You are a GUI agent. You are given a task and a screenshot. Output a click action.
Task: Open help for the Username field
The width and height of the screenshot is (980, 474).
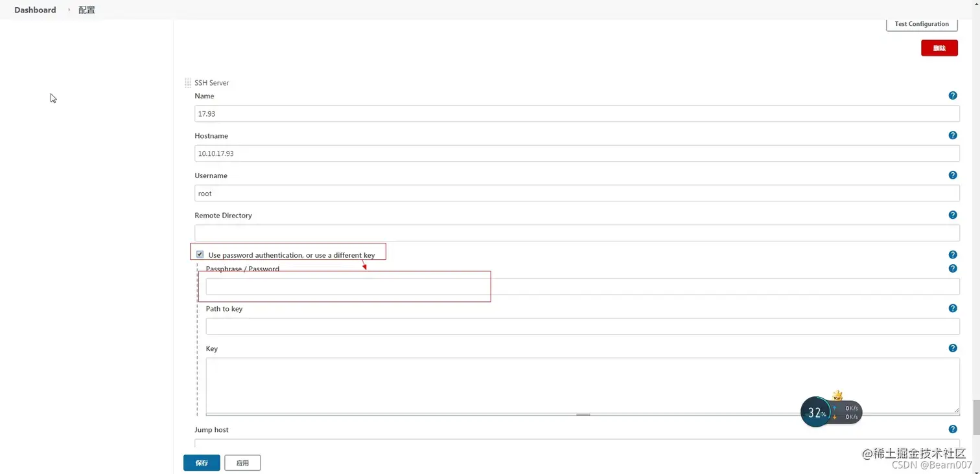pos(952,175)
